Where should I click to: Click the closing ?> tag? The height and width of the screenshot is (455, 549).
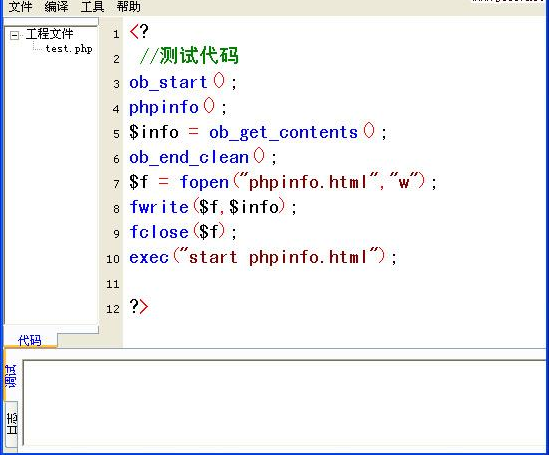point(139,307)
